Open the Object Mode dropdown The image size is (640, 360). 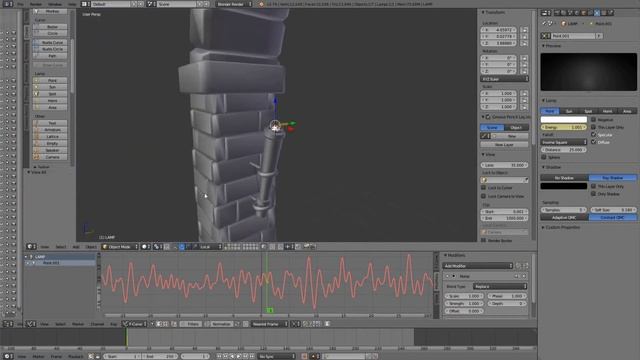tap(120, 247)
